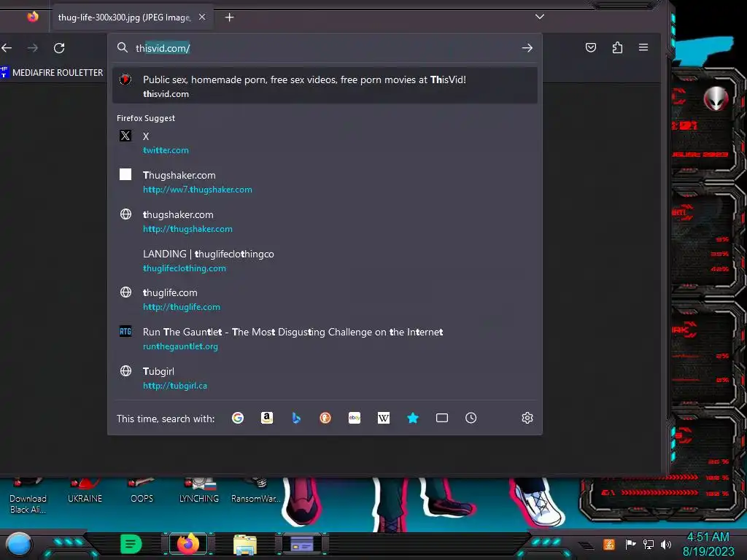The image size is (747, 560).
Task: Click the 4:51 AM taskbar clock
Action: click(708, 544)
